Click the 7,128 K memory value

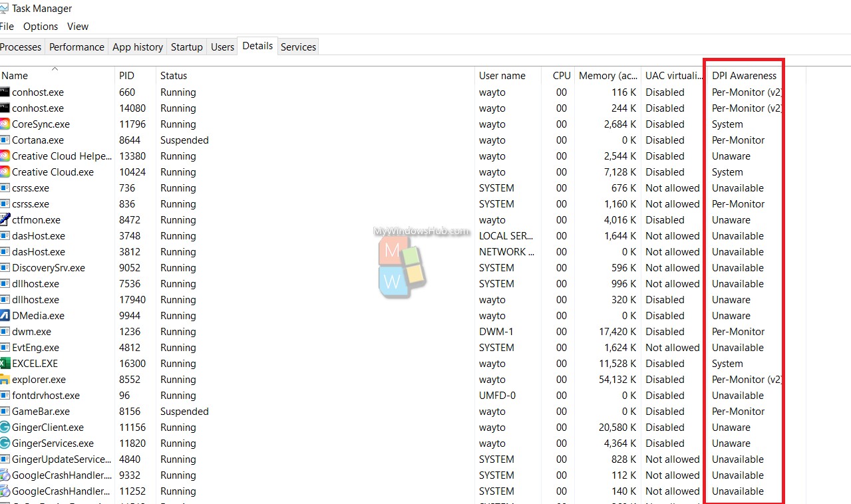[x=620, y=172]
